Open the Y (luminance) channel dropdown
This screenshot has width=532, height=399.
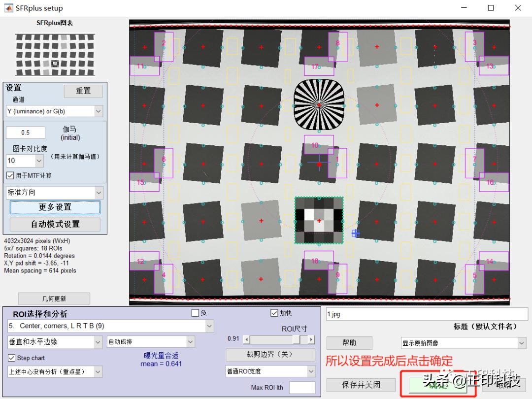pos(54,111)
